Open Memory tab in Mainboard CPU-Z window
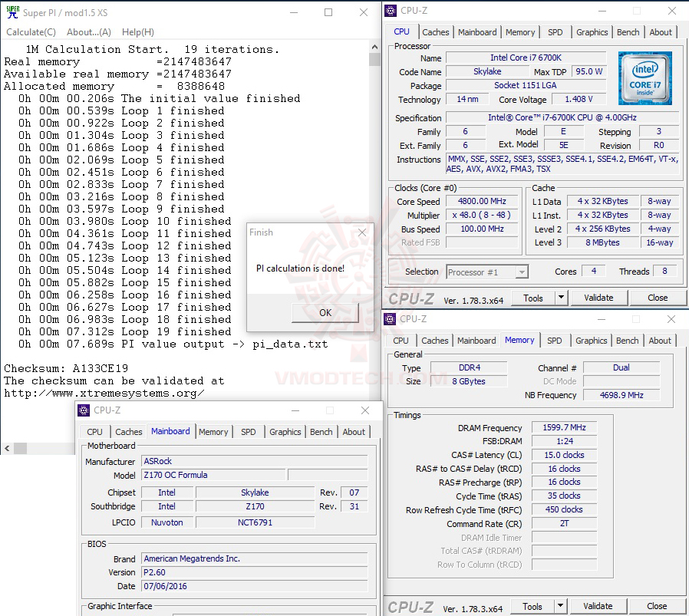 click(213, 433)
